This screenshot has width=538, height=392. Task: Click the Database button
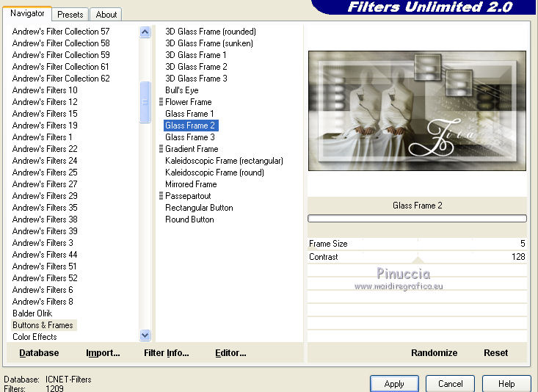point(39,353)
